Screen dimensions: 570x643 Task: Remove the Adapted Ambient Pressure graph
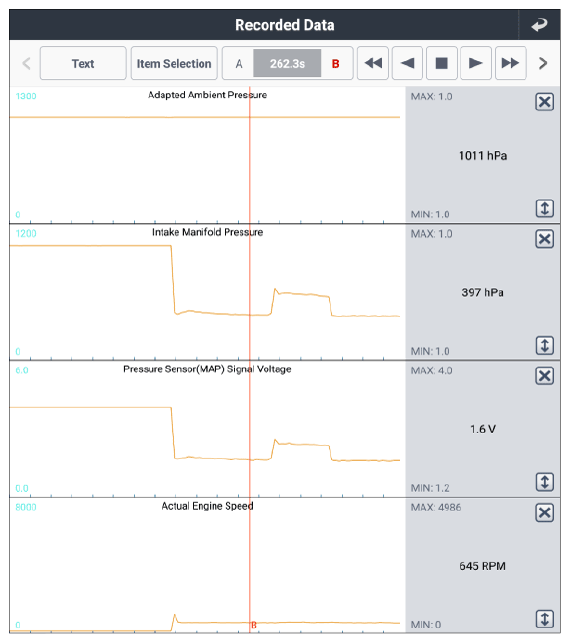pos(545,102)
